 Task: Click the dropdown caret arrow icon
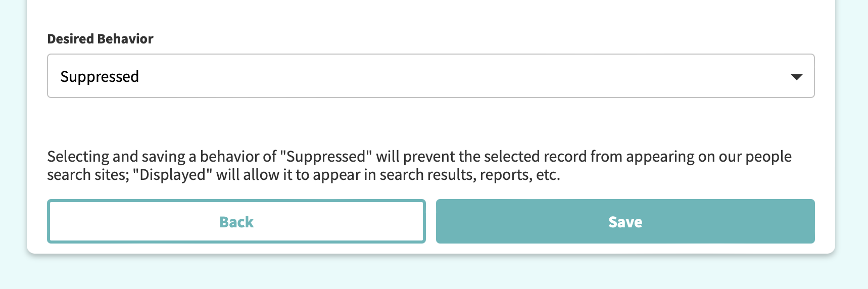pyautogui.click(x=797, y=77)
